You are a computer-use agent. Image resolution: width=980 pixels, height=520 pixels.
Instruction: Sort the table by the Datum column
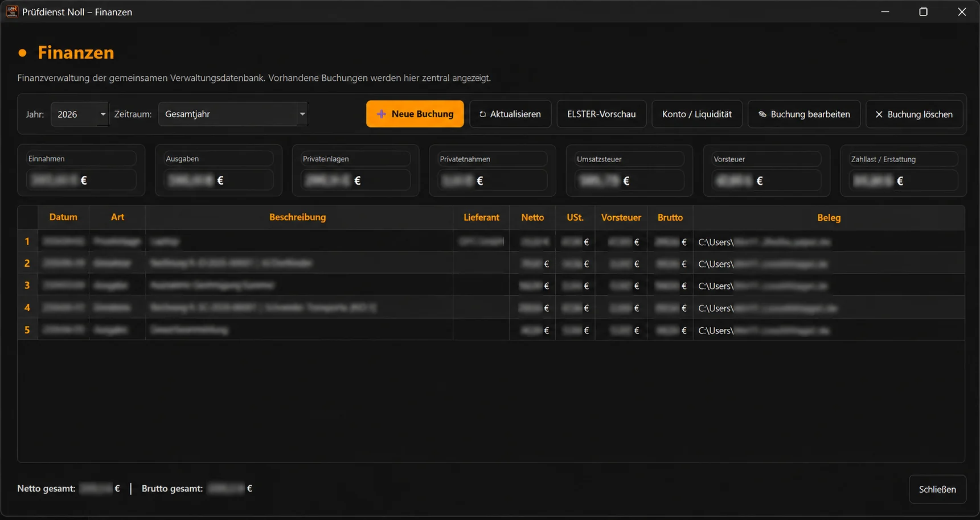(63, 217)
